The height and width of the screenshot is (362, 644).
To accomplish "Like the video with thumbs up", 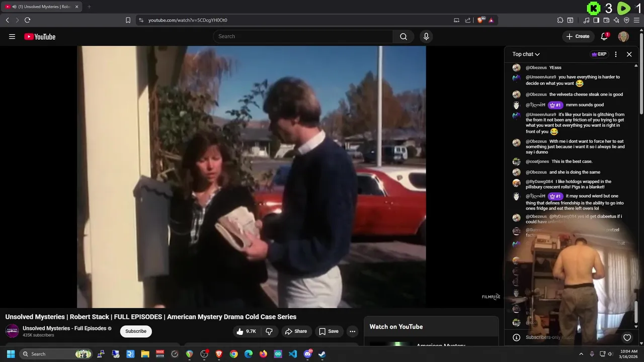I will pos(246,331).
